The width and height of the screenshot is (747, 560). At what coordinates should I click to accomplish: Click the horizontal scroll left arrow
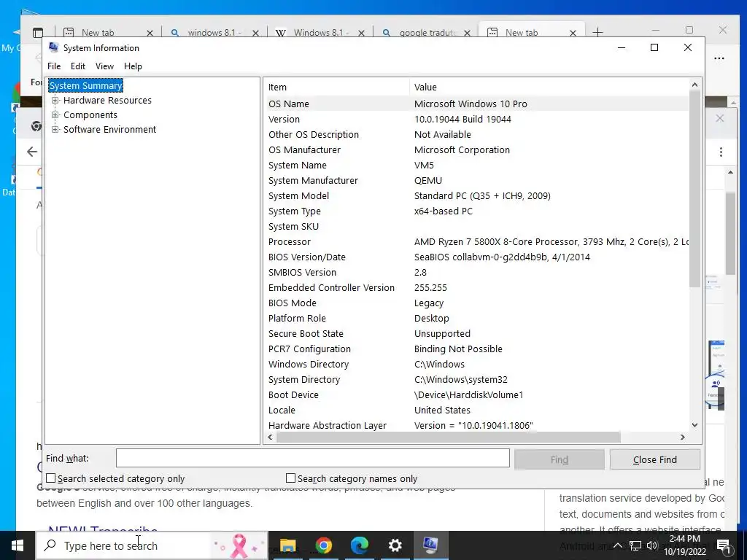(x=271, y=437)
